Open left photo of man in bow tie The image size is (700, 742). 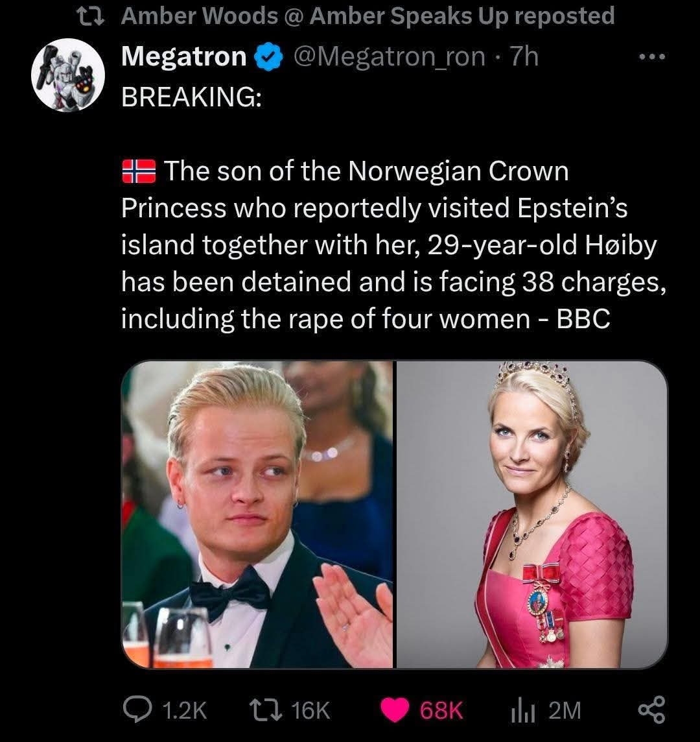(x=257, y=514)
